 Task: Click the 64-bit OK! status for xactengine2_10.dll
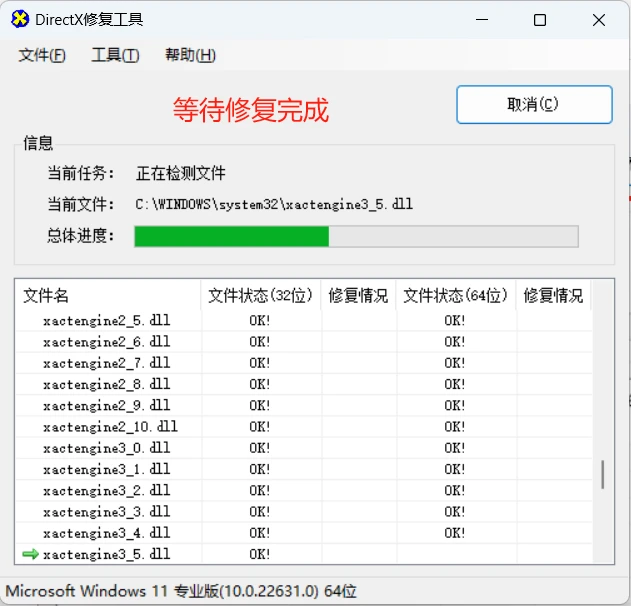click(x=455, y=427)
